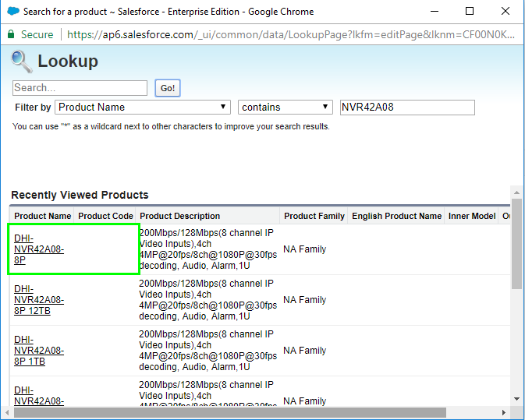Sort by Product Family column header

click(314, 216)
